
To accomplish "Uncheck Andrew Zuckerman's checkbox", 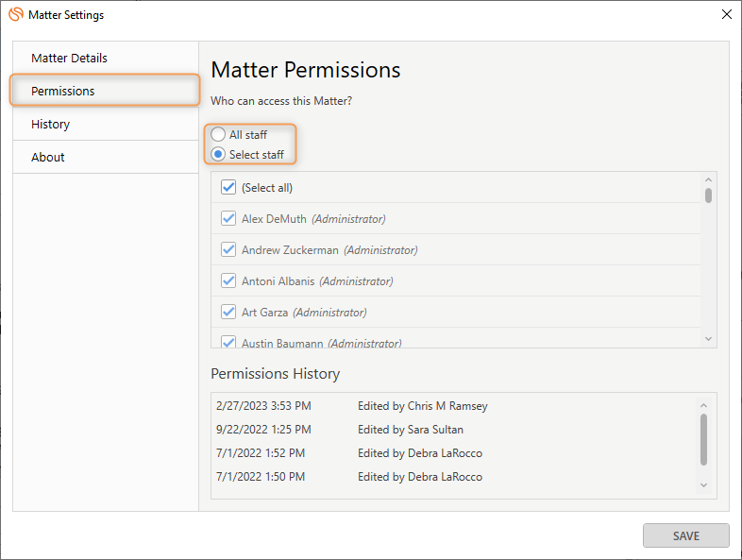I will coord(228,250).
